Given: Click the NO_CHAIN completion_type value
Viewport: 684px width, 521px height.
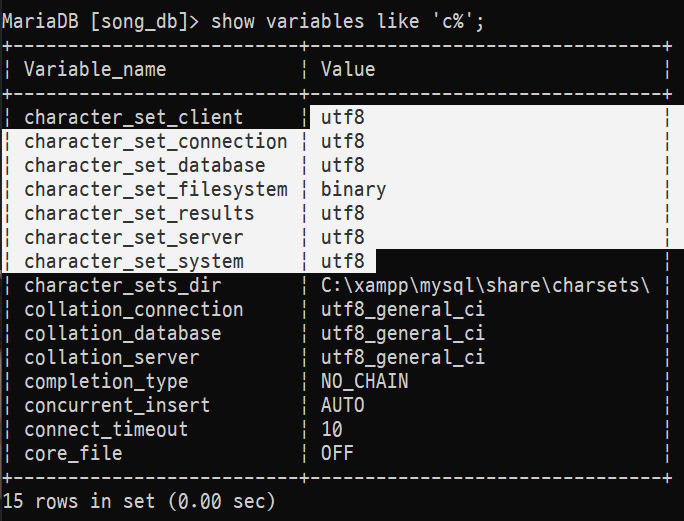Looking at the screenshot, I should (364, 381).
